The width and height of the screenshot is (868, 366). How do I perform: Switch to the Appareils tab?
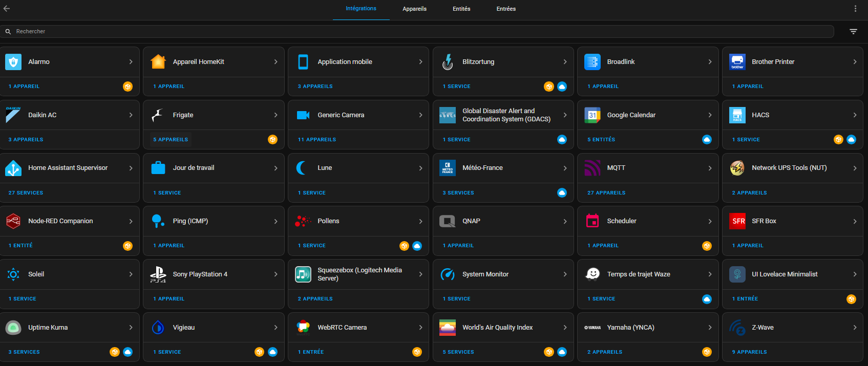(414, 9)
